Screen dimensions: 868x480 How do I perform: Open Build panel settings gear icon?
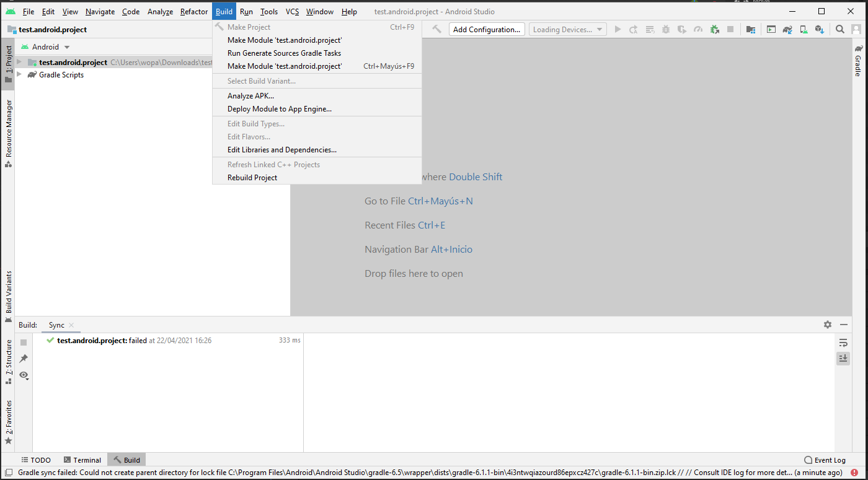(x=828, y=325)
